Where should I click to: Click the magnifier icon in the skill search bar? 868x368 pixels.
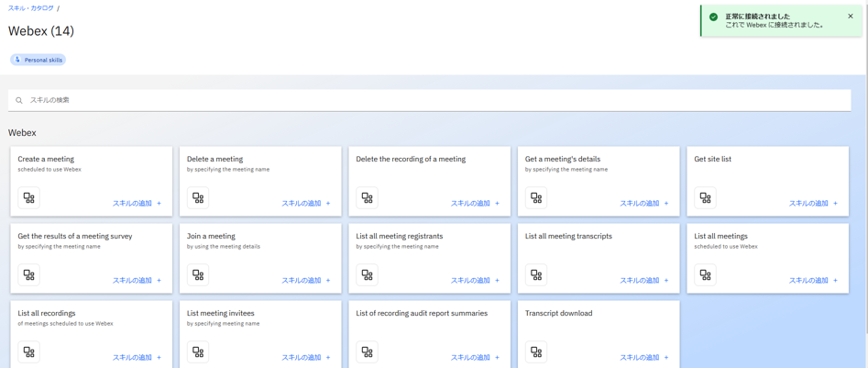19,100
